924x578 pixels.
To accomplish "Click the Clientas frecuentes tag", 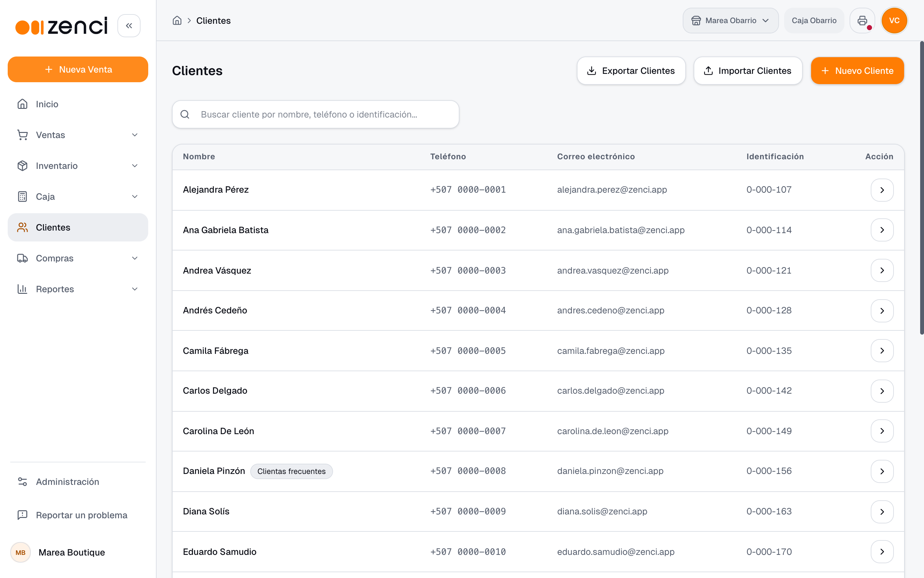I will pyautogui.click(x=291, y=471).
